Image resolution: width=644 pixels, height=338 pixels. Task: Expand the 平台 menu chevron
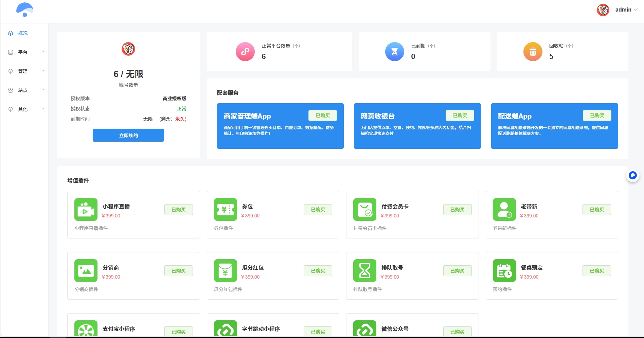[x=43, y=52]
